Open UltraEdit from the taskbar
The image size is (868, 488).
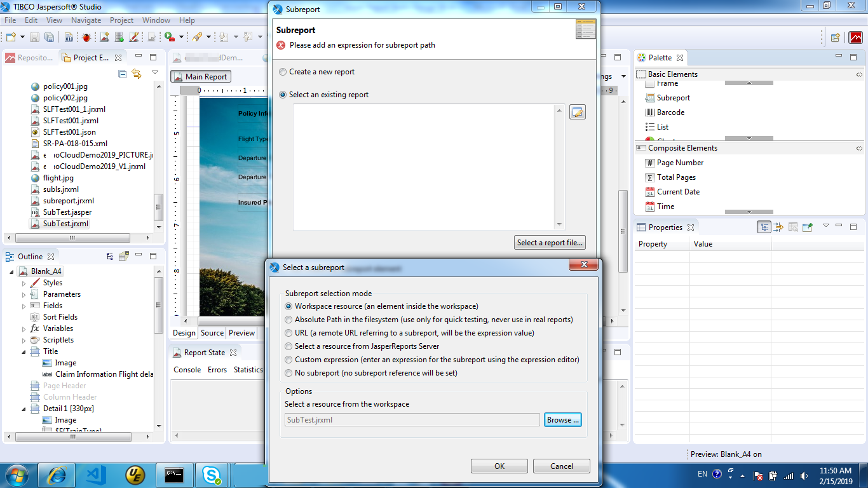click(x=135, y=474)
